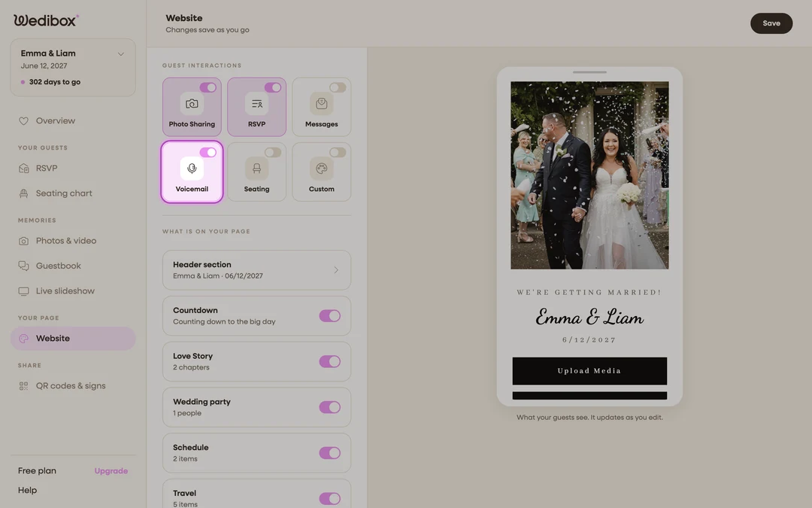Screen dimensions: 812x508
Task: Turn off the Love Story toggle
Action: [330, 361]
